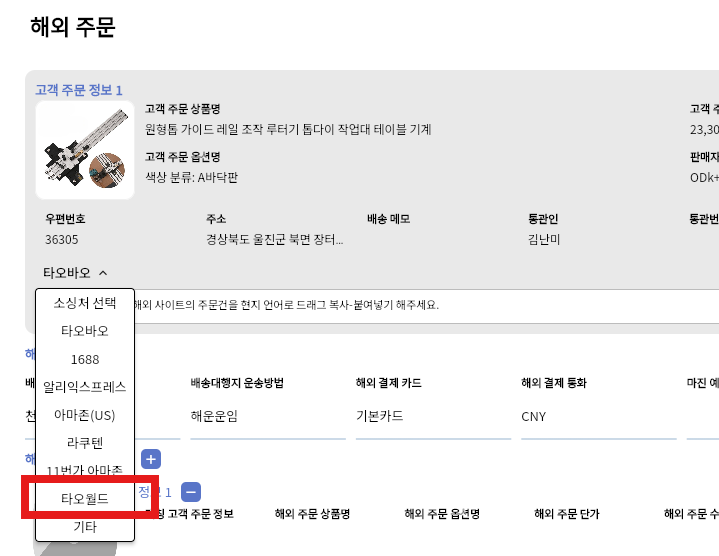Click the blue minus icon button

coord(191,492)
